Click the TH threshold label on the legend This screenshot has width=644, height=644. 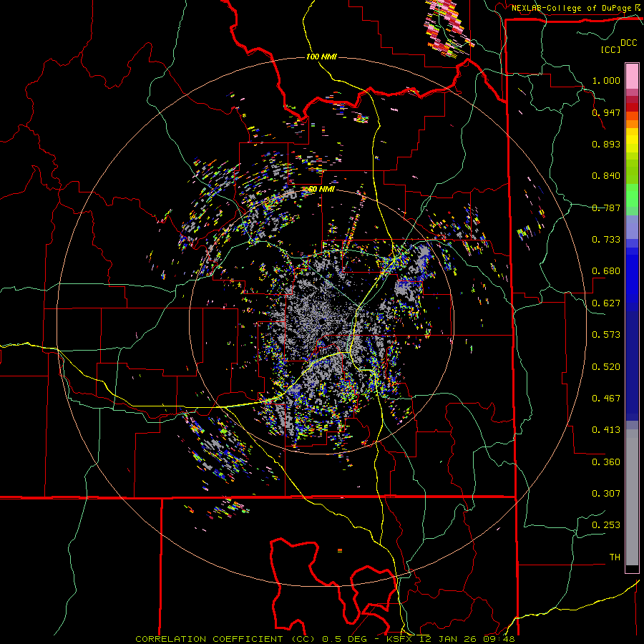pos(615,557)
